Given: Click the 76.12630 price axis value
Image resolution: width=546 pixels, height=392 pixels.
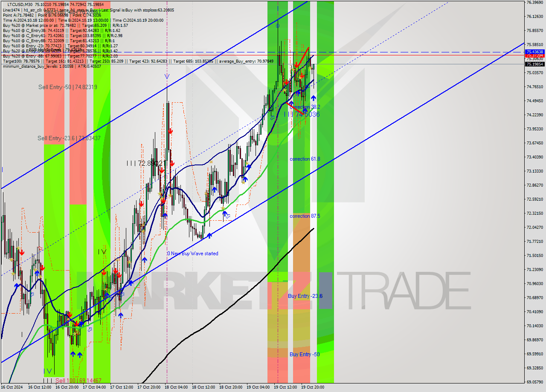Looking at the screenshot, I should [x=534, y=17].
